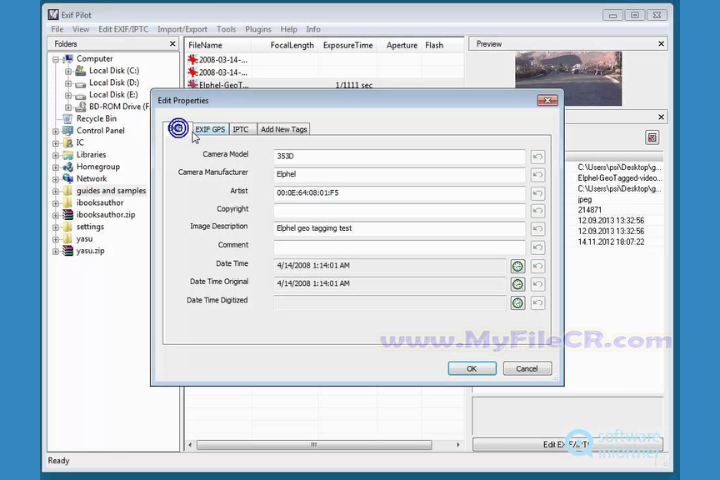Screen dimensions: 720x480
Task: Click the file list horizontal scrollbar
Action: point(314,445)
